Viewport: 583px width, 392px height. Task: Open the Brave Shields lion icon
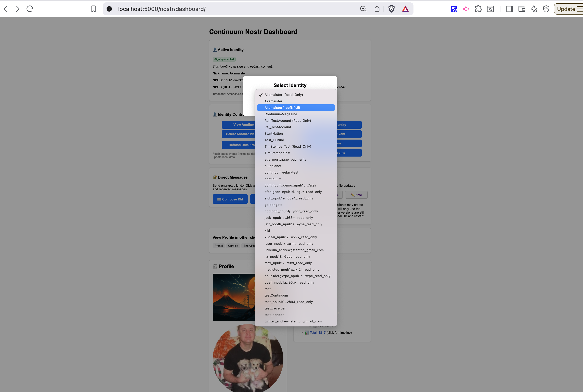point(391,9)
